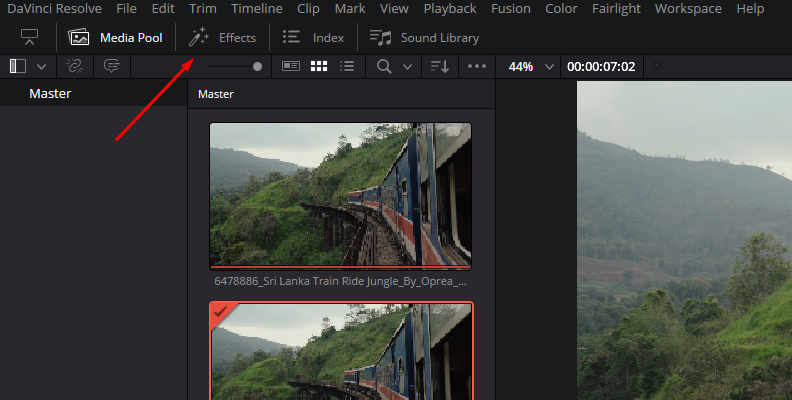This screenshot has width=792, height=400.
Task: Click the Master header in media pool
Action: click(x=216, y=94)
